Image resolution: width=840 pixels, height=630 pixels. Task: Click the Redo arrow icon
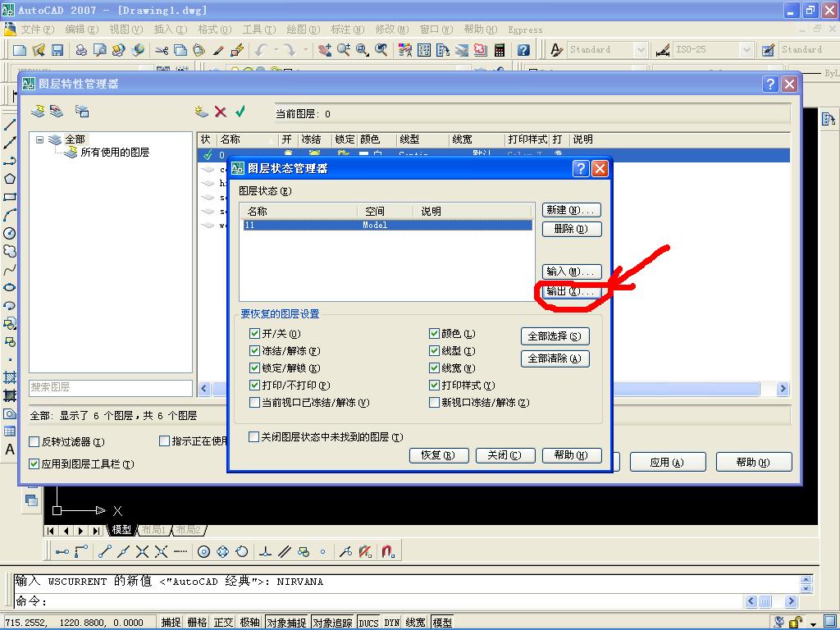(x=290, y=50)
